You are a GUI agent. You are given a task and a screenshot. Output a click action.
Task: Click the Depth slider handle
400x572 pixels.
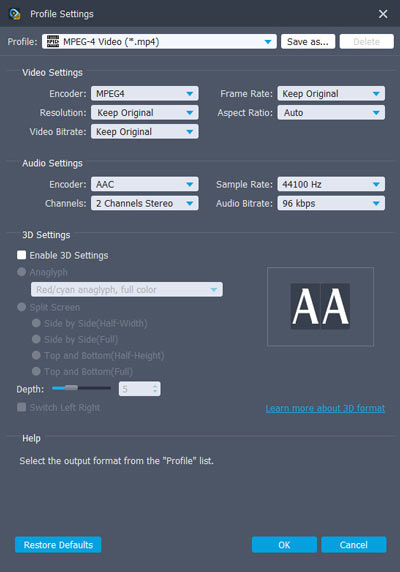click(71, 388)
